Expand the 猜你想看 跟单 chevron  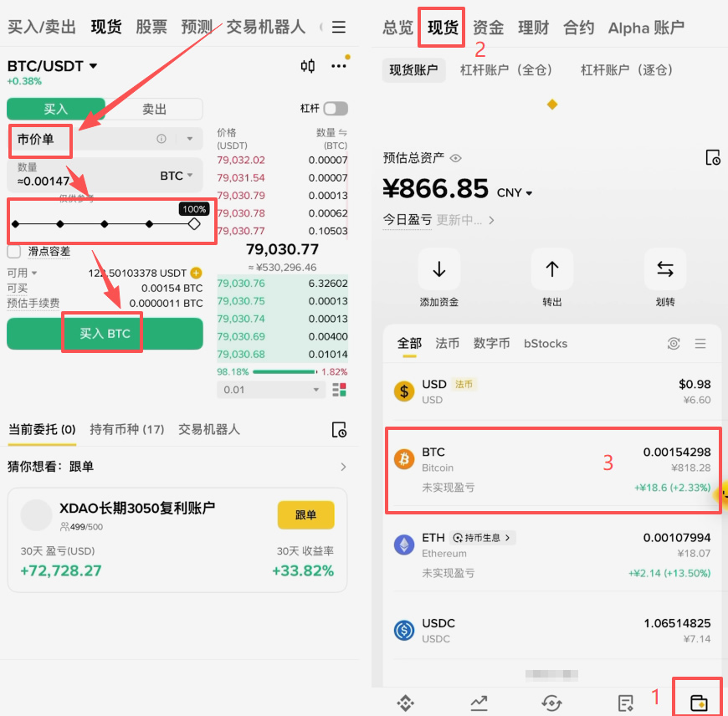[x=343, y=467]
